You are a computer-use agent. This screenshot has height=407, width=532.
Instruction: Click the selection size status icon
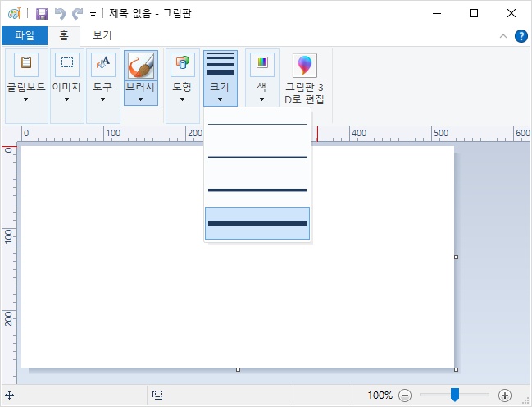click(x=157, y=395)
